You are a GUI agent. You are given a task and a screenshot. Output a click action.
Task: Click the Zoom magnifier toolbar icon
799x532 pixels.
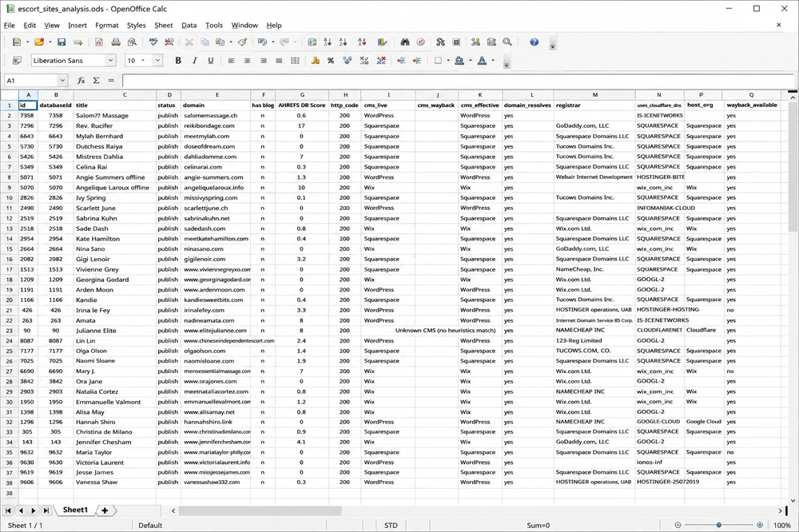click(507, 42)
